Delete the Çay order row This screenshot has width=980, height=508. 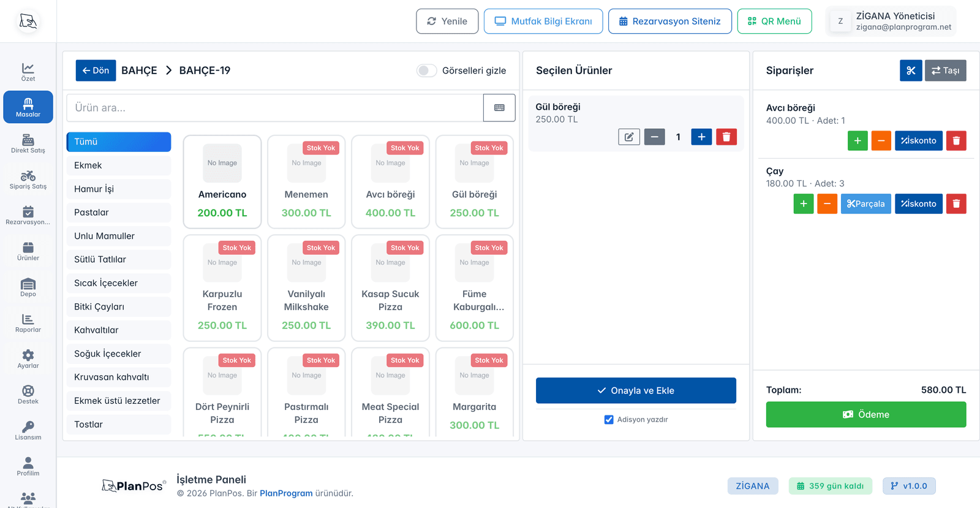coord(956,204)
